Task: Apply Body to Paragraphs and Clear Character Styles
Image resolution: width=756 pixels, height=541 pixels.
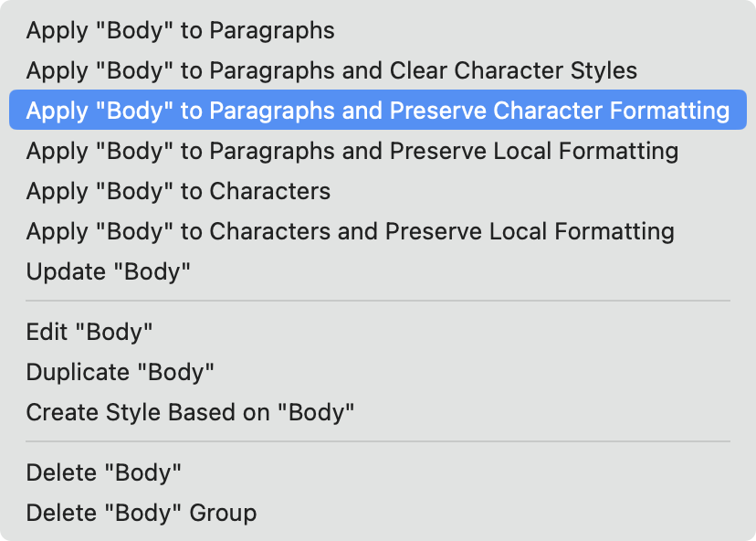Action: [x=331, y=70]
